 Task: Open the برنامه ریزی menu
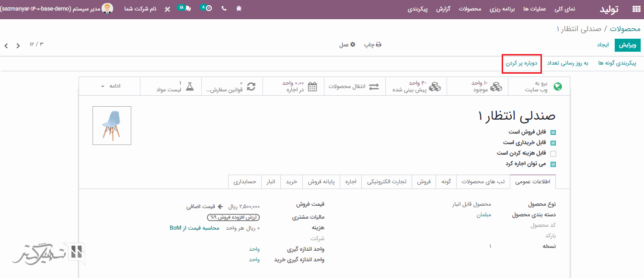(502, 9)
